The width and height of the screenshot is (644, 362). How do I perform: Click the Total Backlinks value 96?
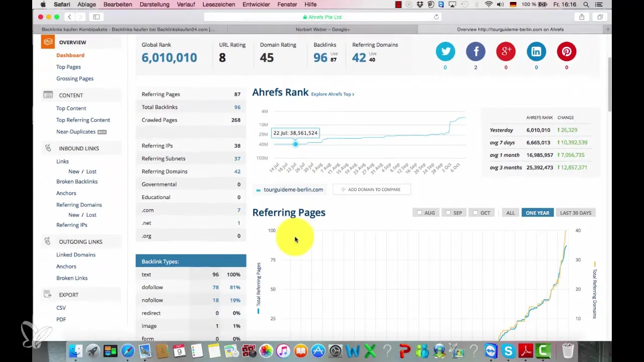[237, 107]
